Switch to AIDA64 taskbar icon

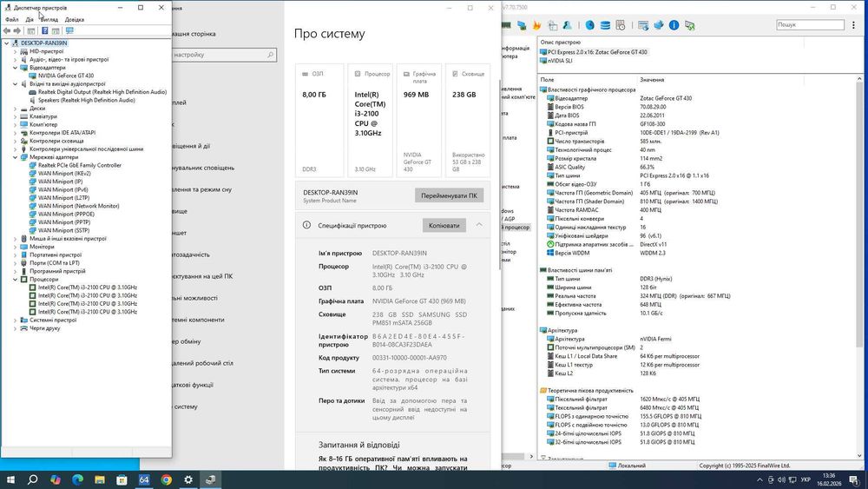[144, 479]
